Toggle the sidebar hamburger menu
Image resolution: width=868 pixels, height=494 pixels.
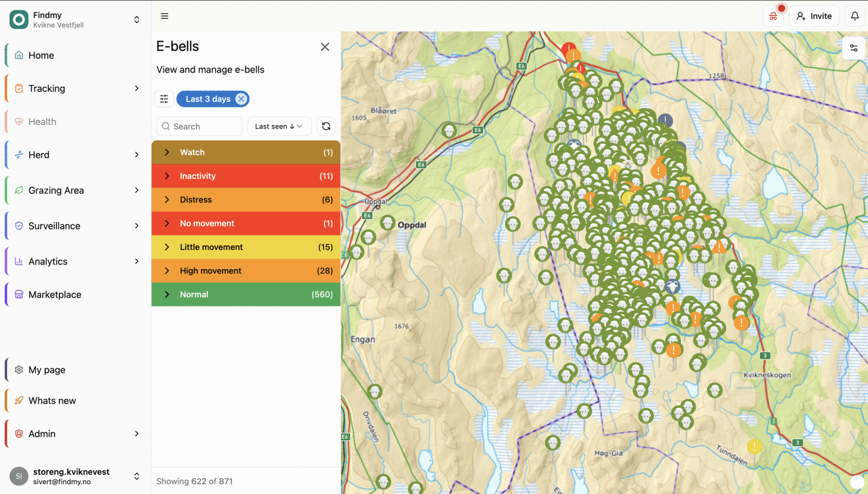(164, 16)
